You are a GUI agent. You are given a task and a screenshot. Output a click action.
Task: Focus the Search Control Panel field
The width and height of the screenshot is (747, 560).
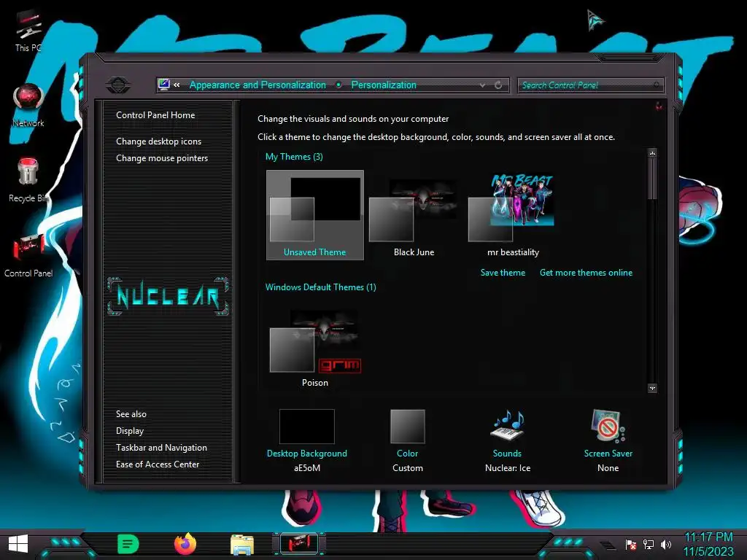pos(590,85)
